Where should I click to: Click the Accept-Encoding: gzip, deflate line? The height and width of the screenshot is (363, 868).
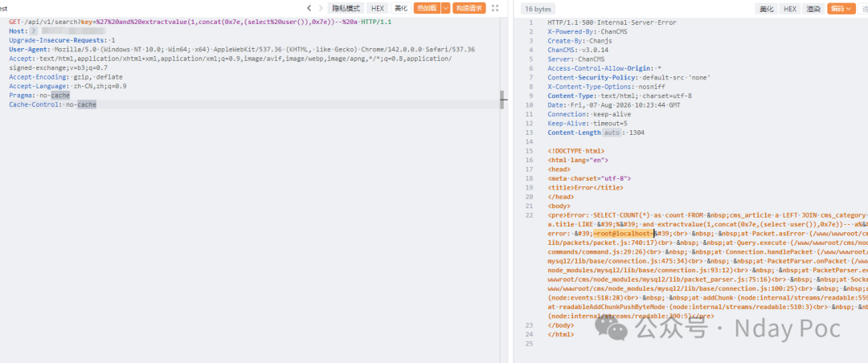[x=66, y=77]
